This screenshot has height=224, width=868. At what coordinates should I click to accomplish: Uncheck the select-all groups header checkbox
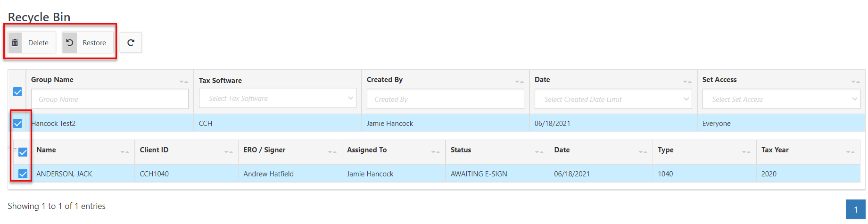17,92
